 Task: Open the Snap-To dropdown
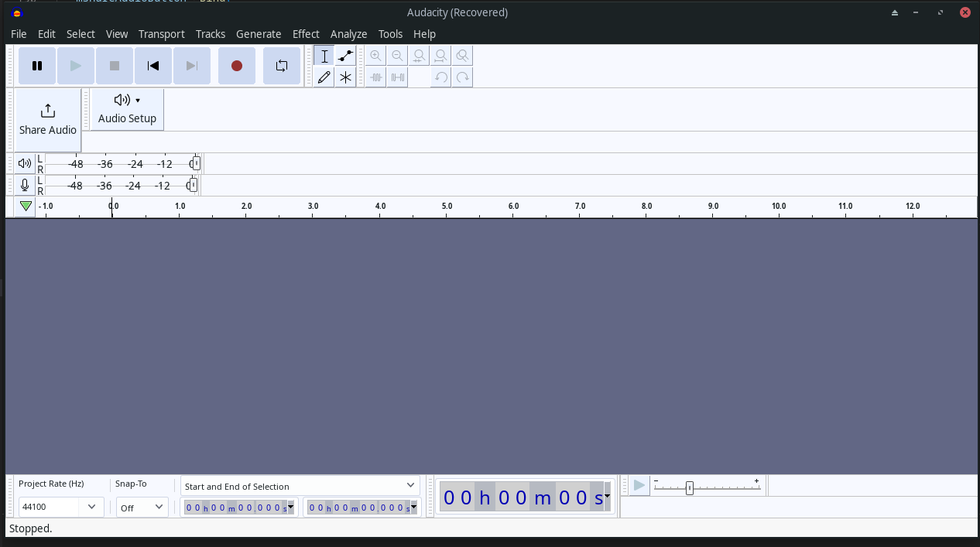coord(142,507)
